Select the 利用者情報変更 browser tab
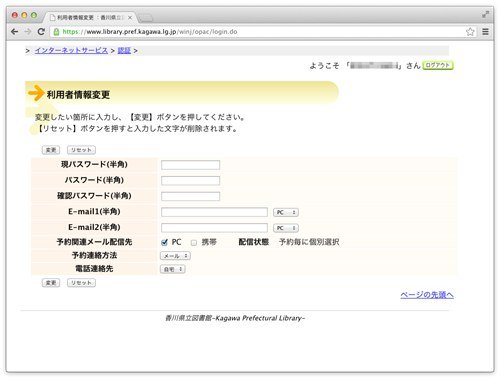Image resolution: width=500 pixels, height=378 pixels. click(x=89, y=17)
